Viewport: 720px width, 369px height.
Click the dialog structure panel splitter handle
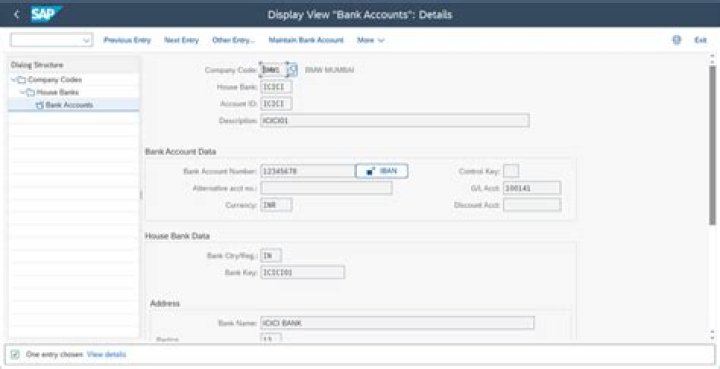(x=141, y=195)
